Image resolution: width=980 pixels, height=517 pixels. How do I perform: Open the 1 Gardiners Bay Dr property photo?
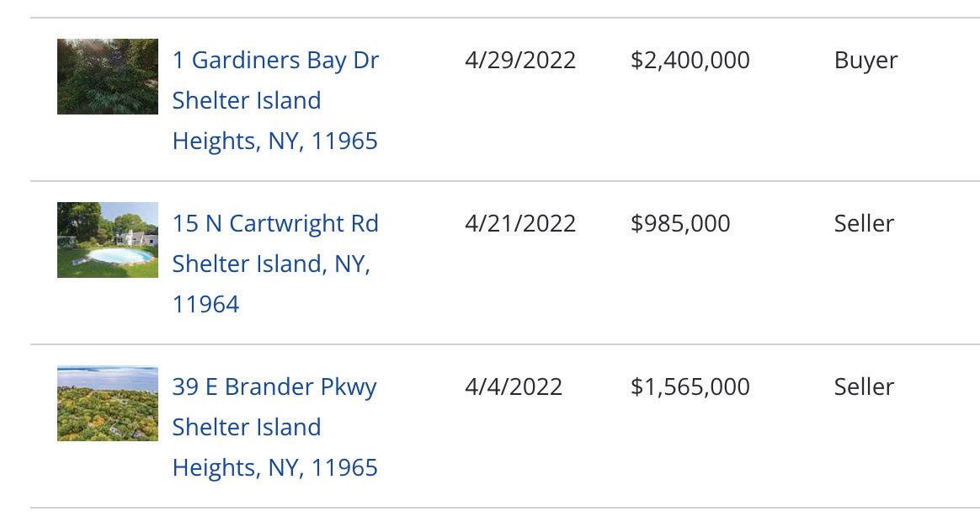(x=108, y=77)
